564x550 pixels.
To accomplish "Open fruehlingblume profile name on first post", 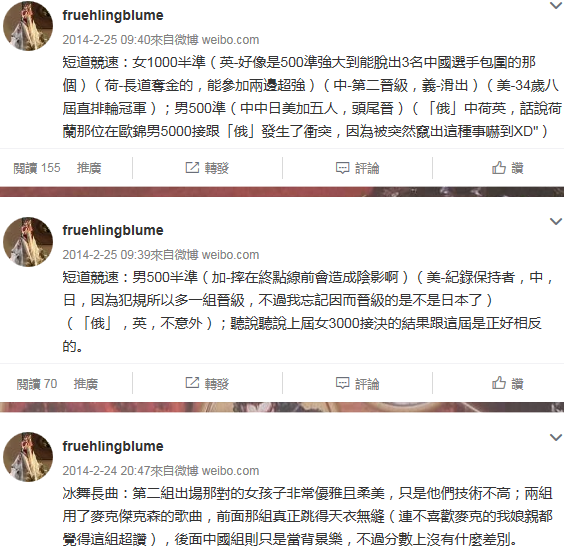I will [x=113, y=15].
